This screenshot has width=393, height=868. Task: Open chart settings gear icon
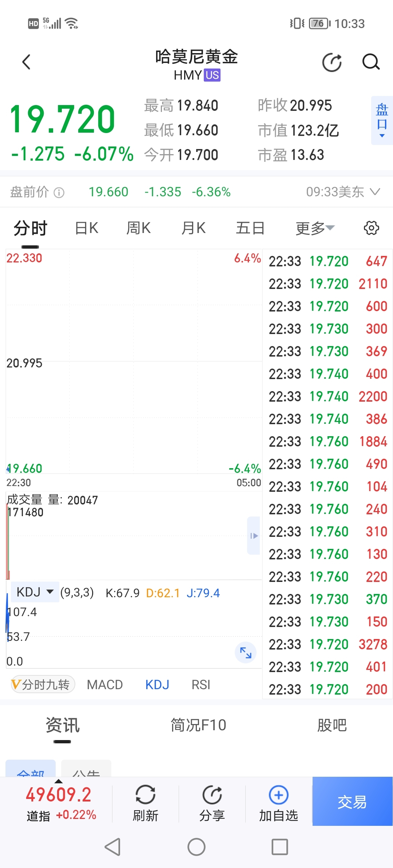pos(371,228)
